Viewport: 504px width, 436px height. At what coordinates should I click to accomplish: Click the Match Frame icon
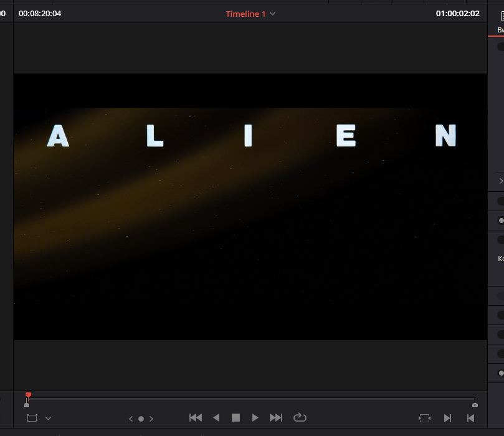424,418
